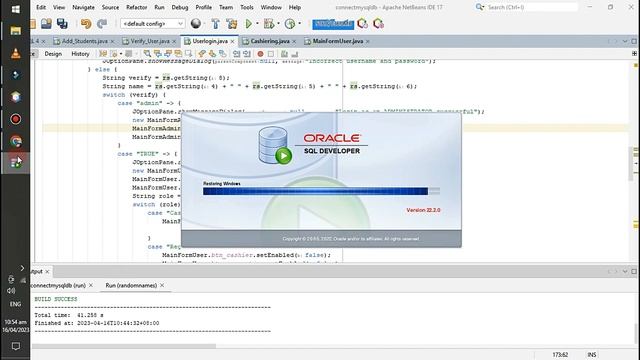Screen dimensions: 640x360
Task: Open the back-history dropdown arrow in editor toolbar
Action: [x=121, y=54]
